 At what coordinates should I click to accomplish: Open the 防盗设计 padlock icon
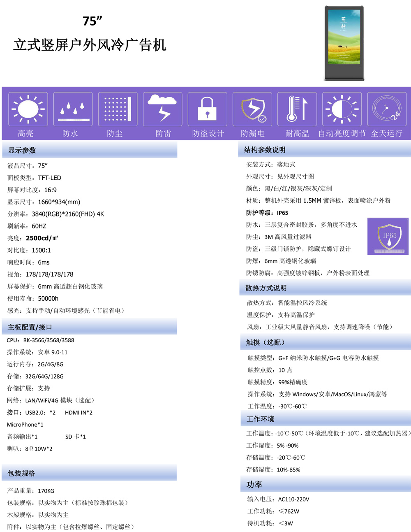click(x=207, y=109)
